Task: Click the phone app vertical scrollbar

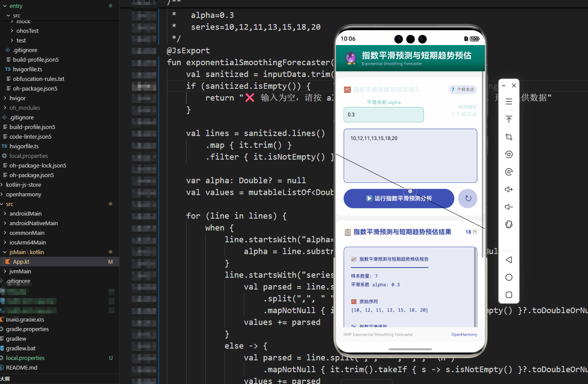Action: (482, 164)
